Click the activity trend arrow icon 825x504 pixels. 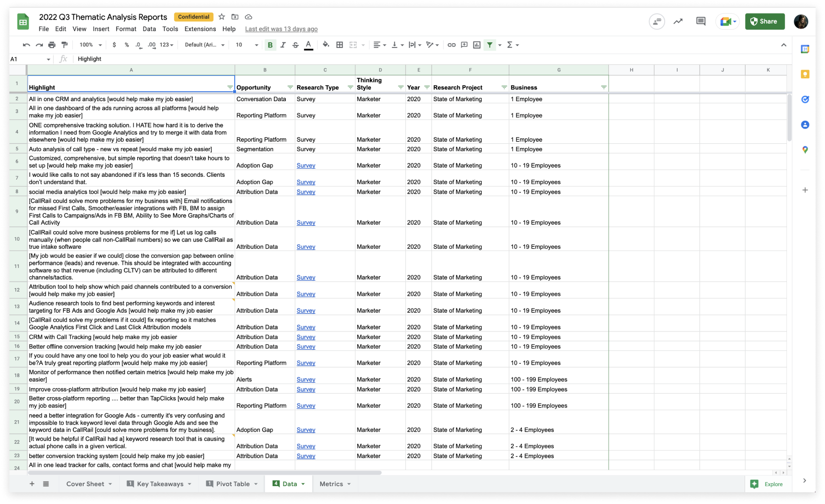pos(678,21)
